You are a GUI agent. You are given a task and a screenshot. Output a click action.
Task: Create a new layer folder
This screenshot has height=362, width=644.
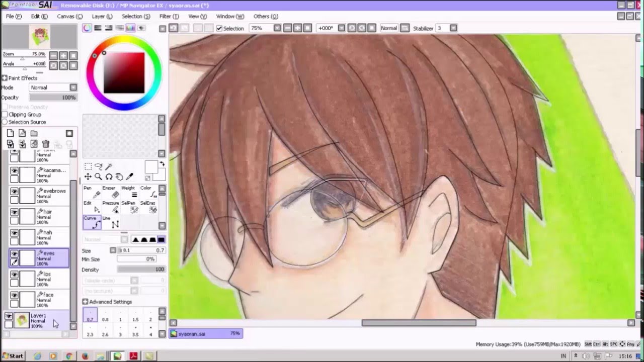pos(34,133)
